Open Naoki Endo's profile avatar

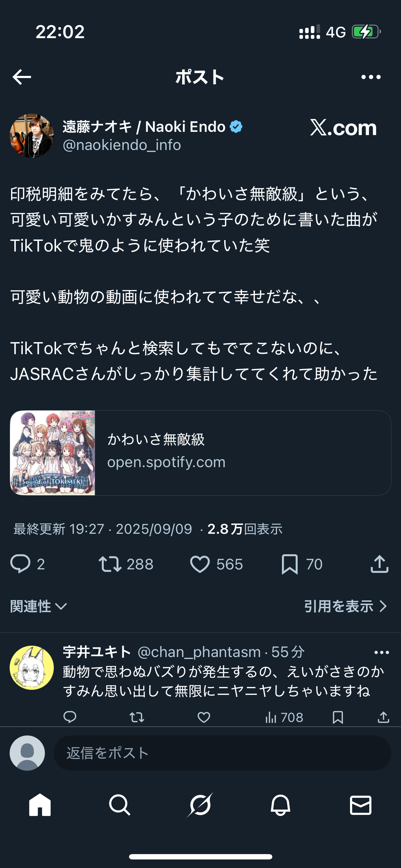[x=32, y=136]
